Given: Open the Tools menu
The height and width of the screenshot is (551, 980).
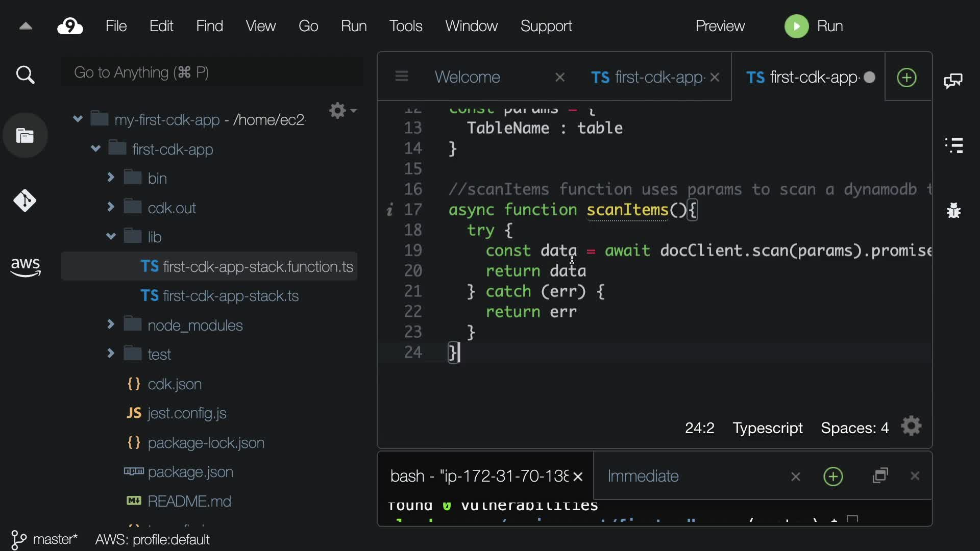Looking at the screenshot, I should tap(405, 26).
